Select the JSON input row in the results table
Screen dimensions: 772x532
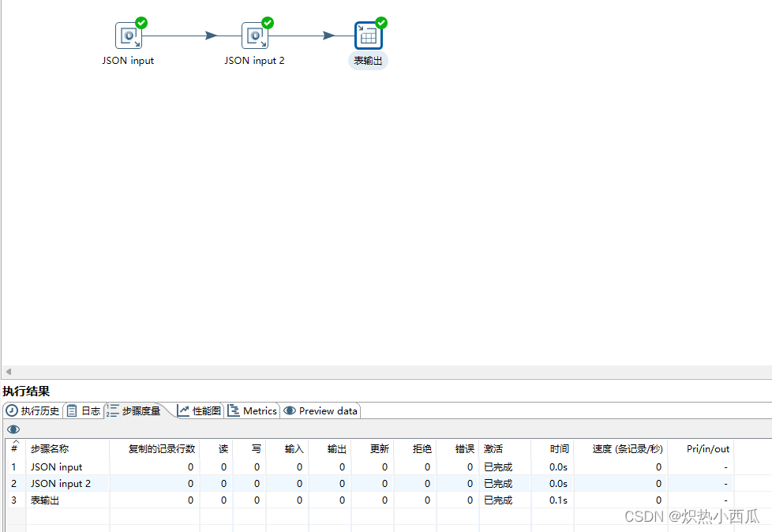(56, 466)
